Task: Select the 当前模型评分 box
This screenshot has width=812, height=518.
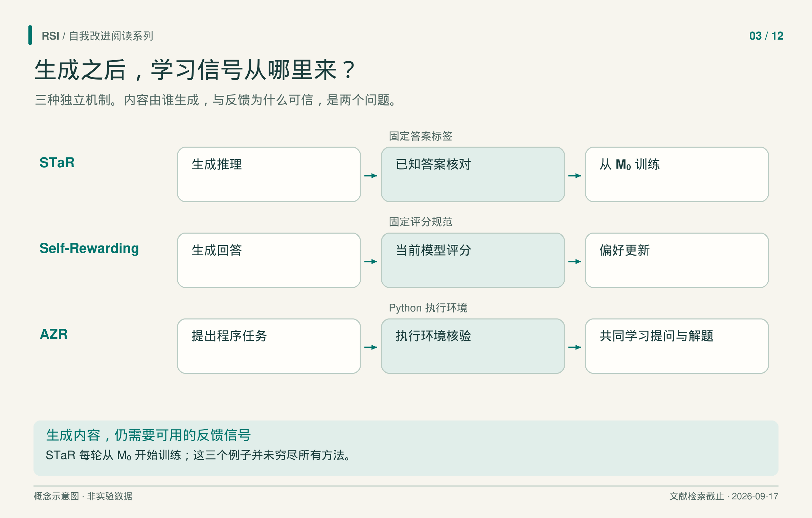Action: point(473,260)
